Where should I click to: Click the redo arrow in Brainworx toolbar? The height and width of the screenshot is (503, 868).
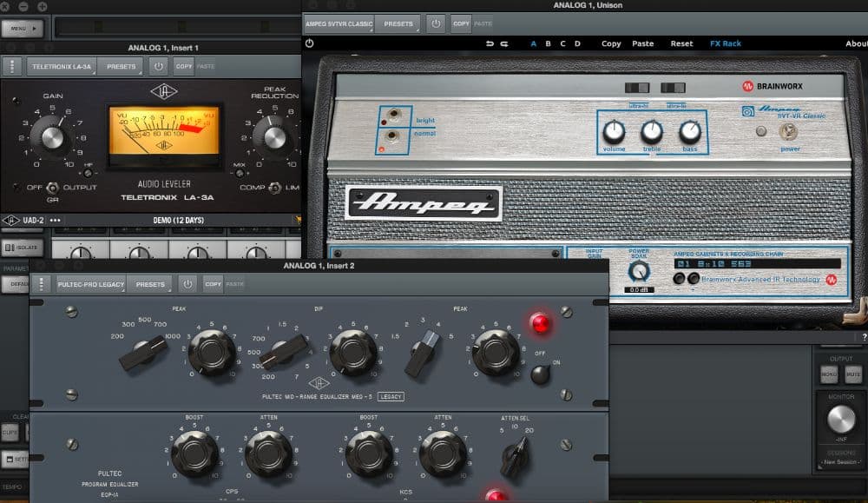pyautogui.click(x=504, y=43)
